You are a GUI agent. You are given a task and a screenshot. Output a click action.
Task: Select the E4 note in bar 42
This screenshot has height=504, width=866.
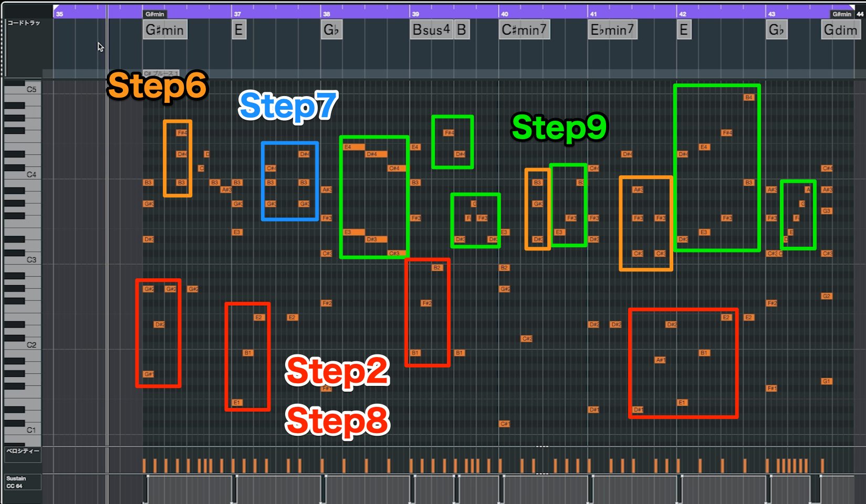[704, 147]
